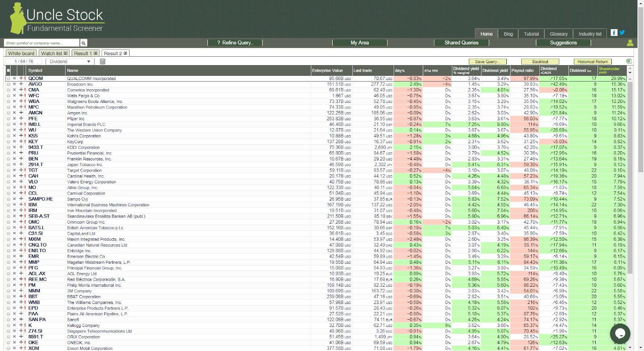The height and width of the screenshot is (351, 644).
Task: Check the MPC row checkbox
Action: click(x=8, y=107)
